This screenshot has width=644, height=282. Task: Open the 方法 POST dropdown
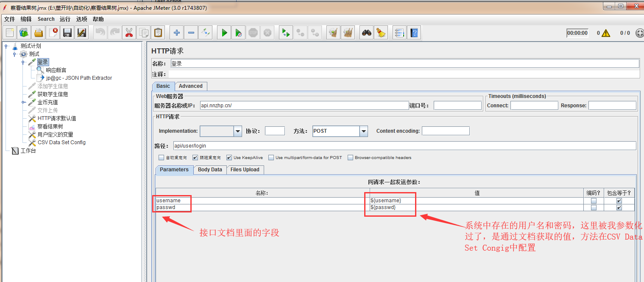click(364, 131)
